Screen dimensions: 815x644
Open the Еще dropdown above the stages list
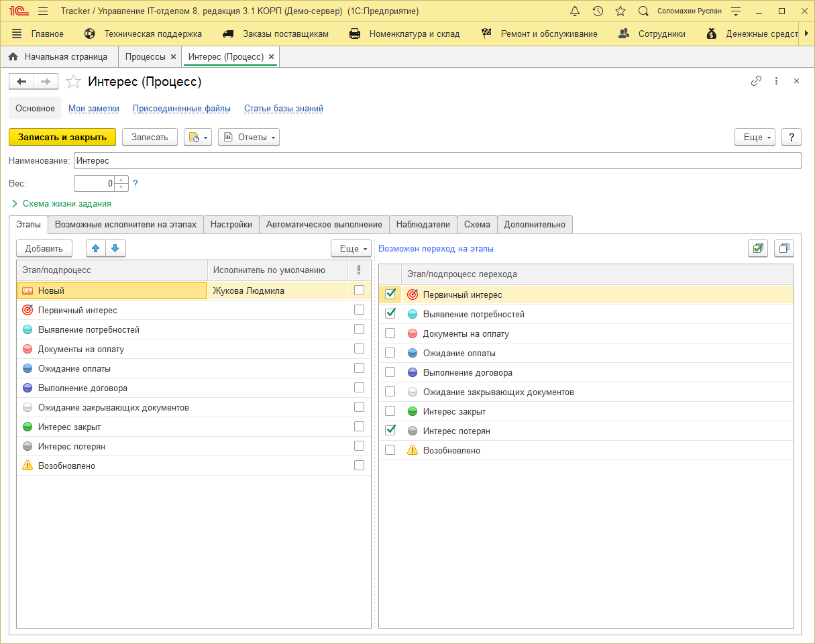351,248
